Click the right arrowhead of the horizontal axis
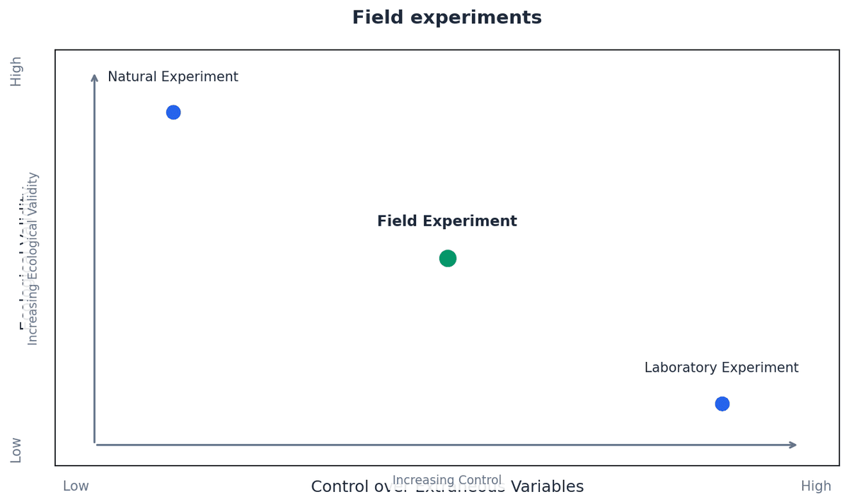Image resolution: width=849 pixels, height=504 pixels. [x=792, y=445]
